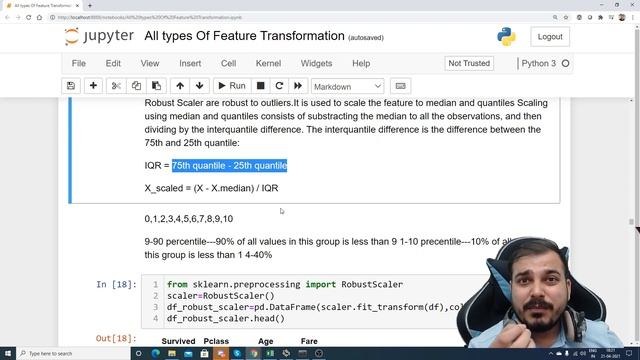The image size is (640, 360).
Task: Open the View menu
Action: tap(150, 63)
